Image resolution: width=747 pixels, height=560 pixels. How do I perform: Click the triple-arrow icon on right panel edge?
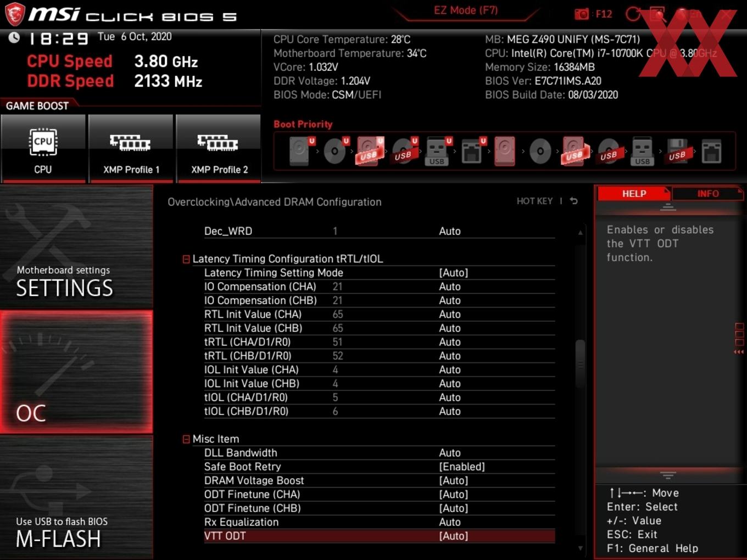(739, 352)
